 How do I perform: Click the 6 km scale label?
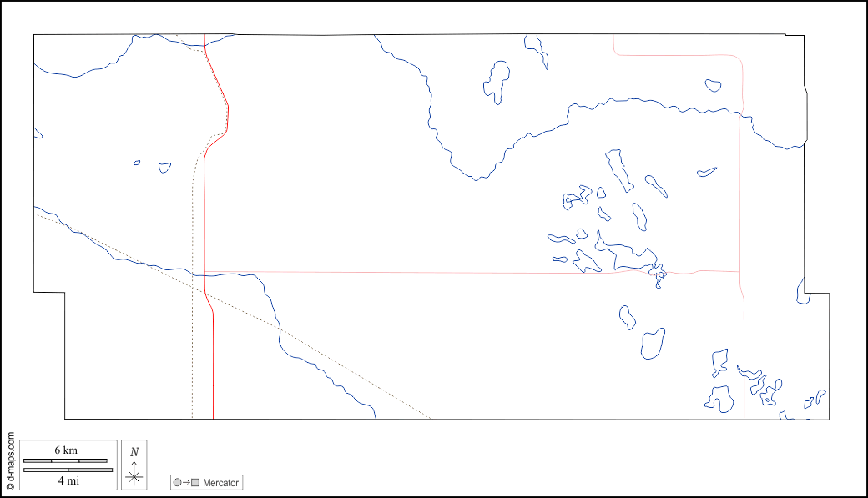coord(66,450)
